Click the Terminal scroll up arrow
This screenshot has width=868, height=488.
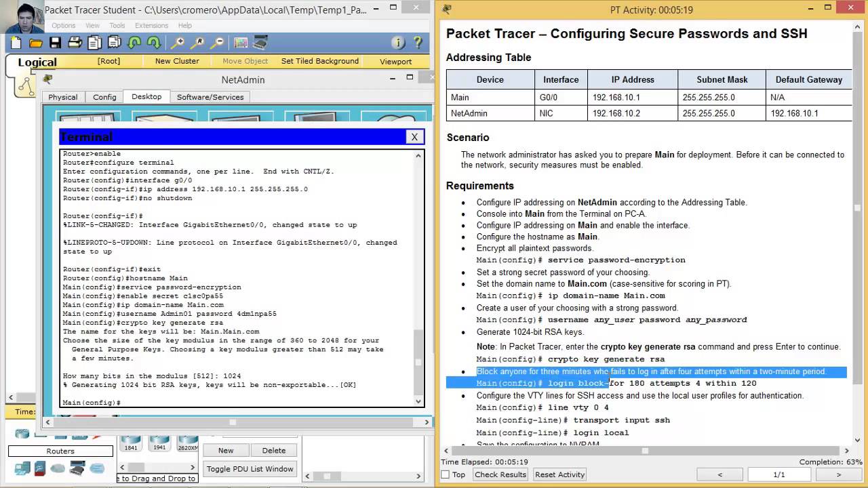pyautogui.click(x=419, y=156)
